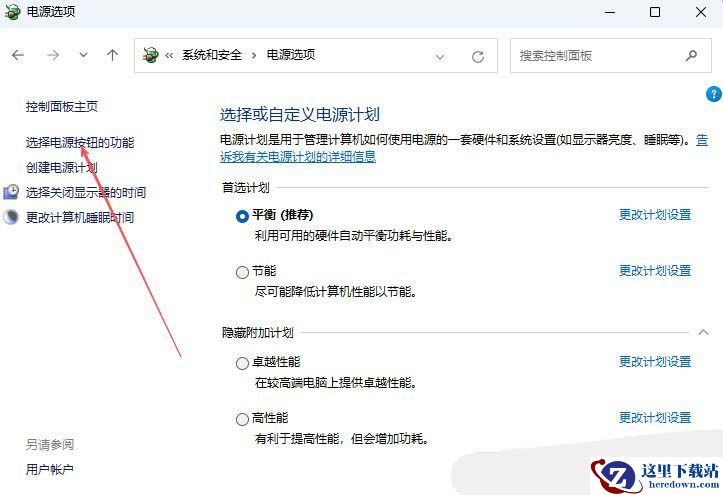Select the 卓越性能 power plan

click(242, 363)
